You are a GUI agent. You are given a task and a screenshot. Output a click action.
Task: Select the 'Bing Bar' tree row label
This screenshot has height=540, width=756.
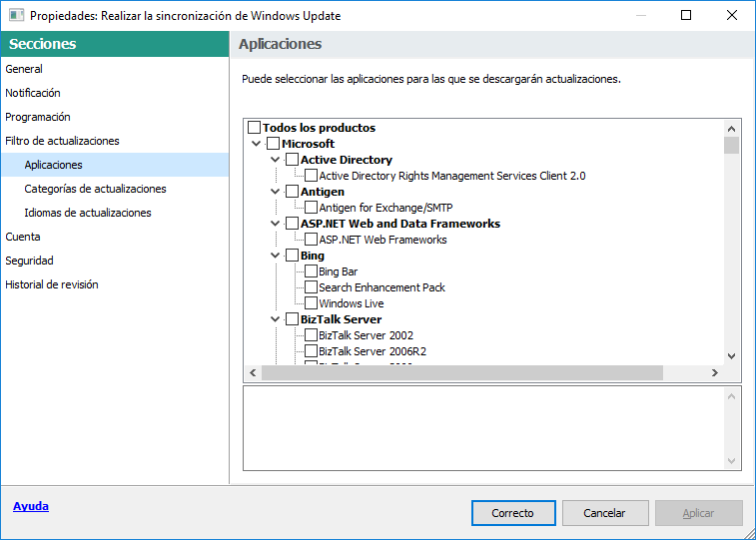point(338,271)
